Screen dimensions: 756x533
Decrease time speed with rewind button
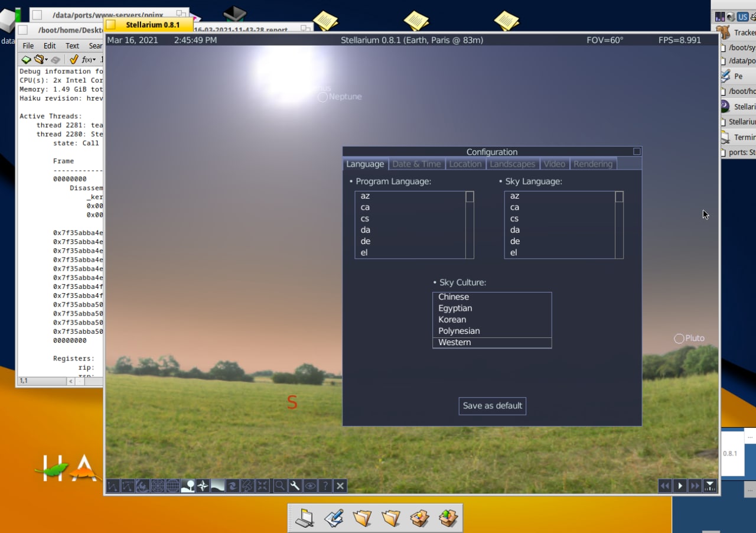pyautogui.click(x=665, y=486)
